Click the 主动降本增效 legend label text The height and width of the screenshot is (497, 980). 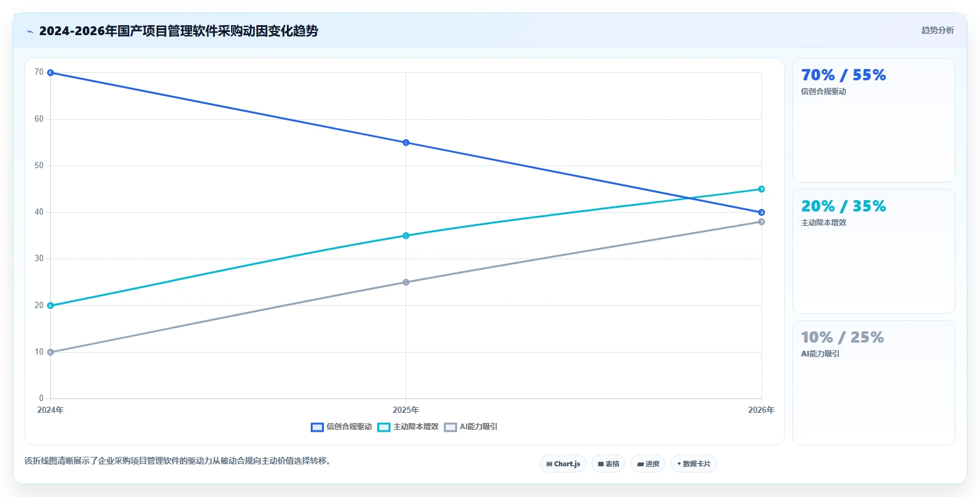coord(416,427)
